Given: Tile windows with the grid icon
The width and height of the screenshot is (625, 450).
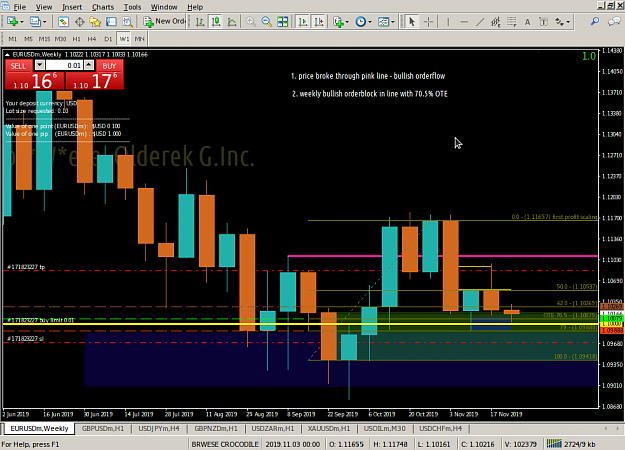Looking at the screenshot, I should [283, 22].
